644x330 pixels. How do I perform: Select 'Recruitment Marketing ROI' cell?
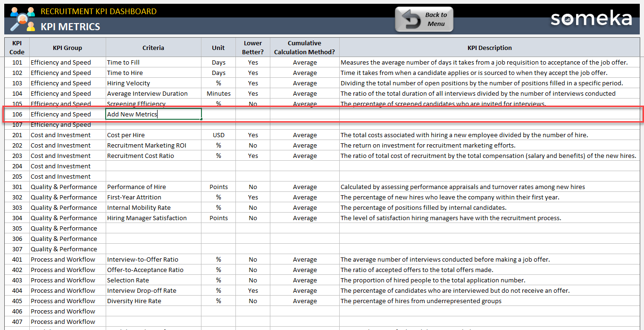tap(153, 145)
